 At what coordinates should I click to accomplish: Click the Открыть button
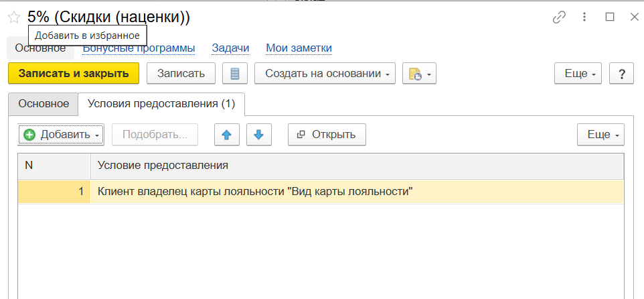click(x=327, y=135)
